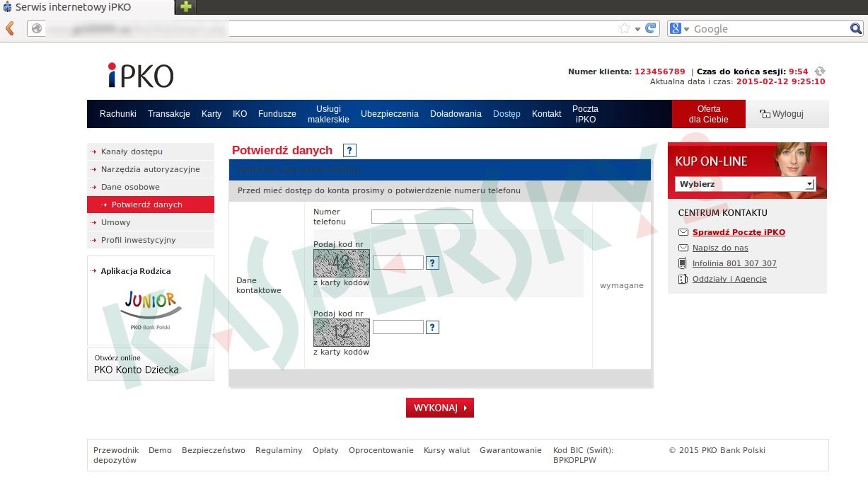Open Regulaminy footer link
Viewport: 868px width, 482px height.
[x=279, y=450]
